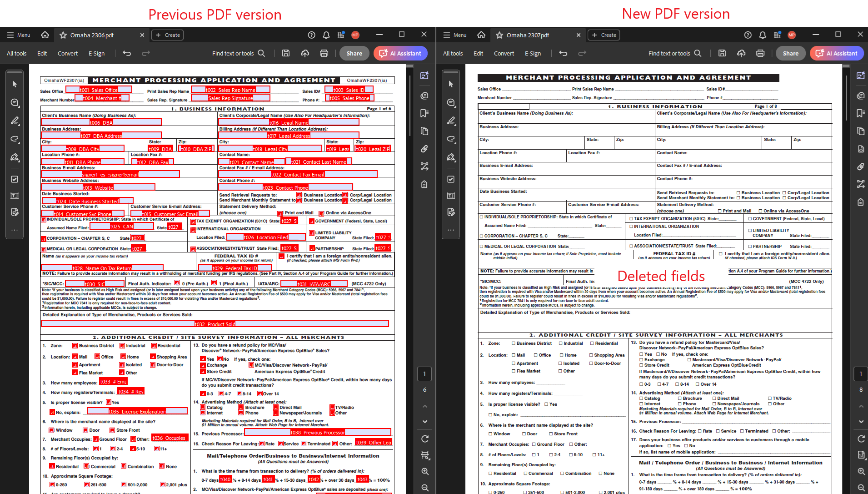Choose the highlight pen tool in left sidebar
The height and width of the screenshot is (494, 868).
pyautogui.click(x=15, y=121)
